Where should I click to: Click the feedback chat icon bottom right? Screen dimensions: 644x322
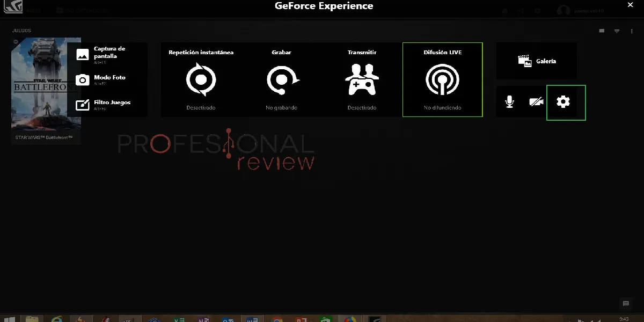point(625,304)
